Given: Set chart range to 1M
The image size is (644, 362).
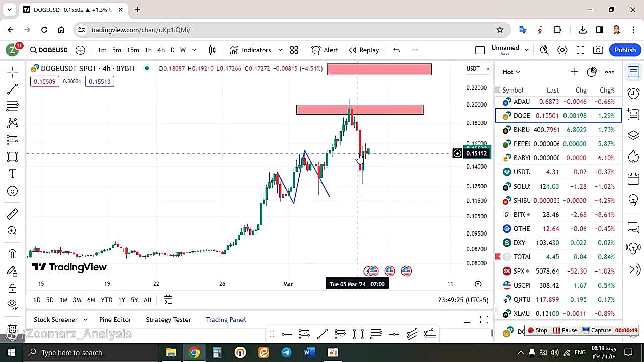Looking at the screenshot, I should [63, 300].
